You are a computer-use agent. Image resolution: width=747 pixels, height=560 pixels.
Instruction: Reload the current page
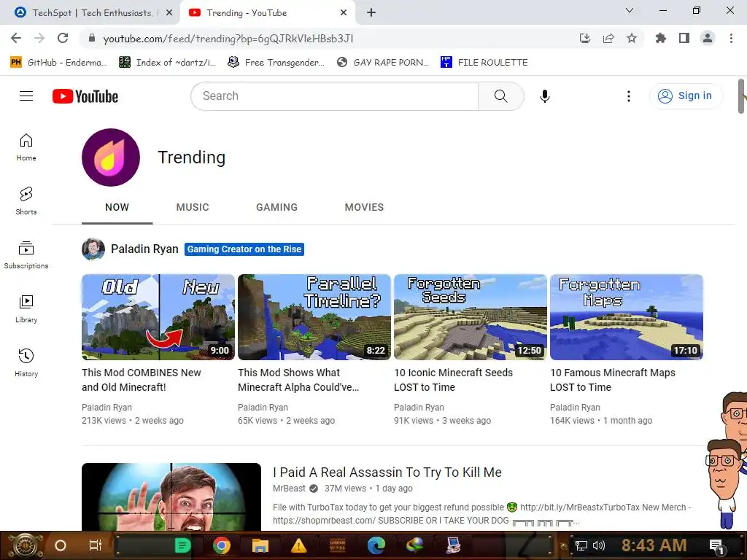[x=63, y=38]
